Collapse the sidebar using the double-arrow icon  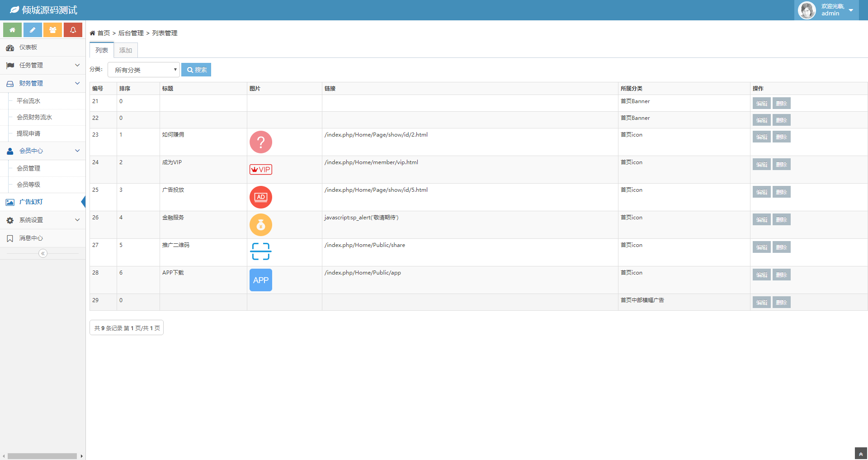[x=43, y=253]
